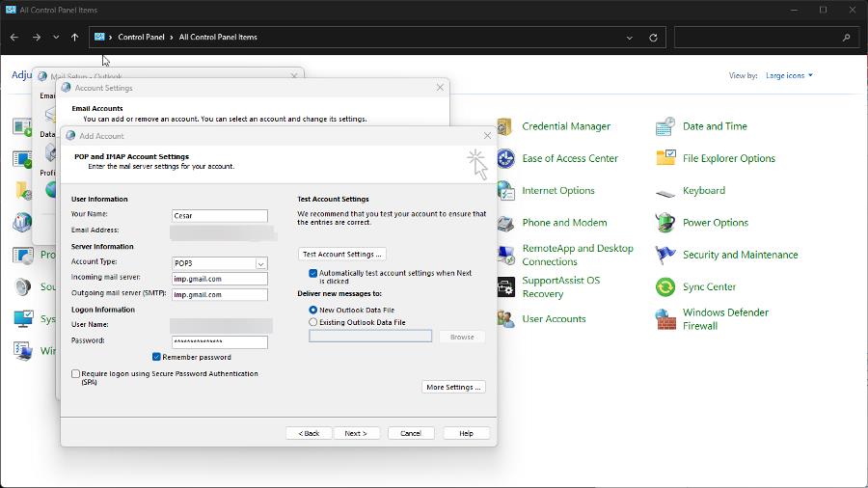This screenshot has width=868, height=488.
Task: Open the Account Type POP3 dropdown
Action: 260,264
